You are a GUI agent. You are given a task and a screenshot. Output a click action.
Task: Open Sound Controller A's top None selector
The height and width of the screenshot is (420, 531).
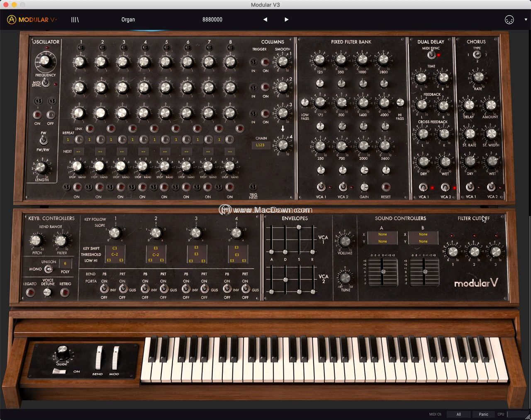coord(382,235)
